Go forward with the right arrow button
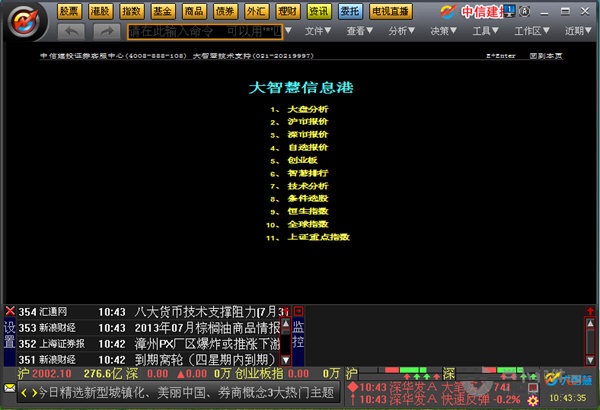600x410 pixels. point(107,31)
